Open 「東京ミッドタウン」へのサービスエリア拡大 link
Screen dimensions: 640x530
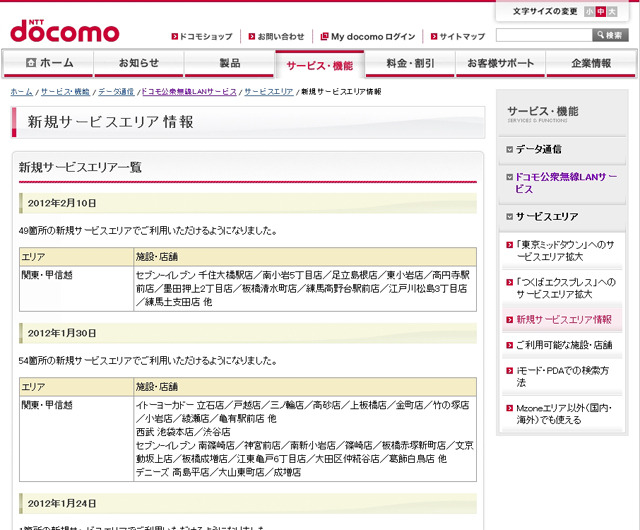coord(565,251)
